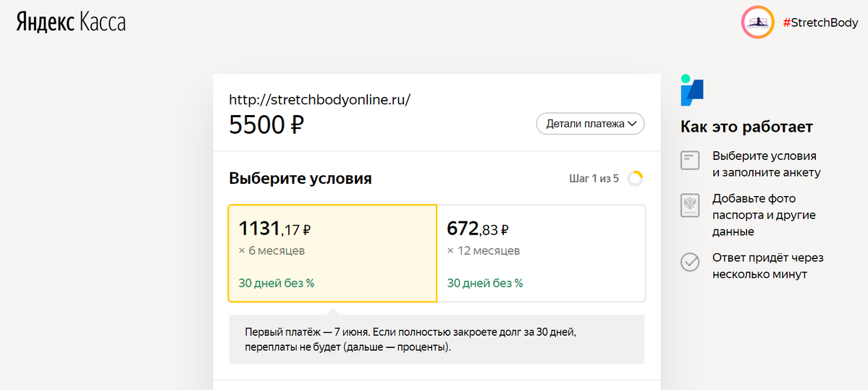
Task: Click the stretchbodyonline.ru site address
Action: click(x=320, y=100)
